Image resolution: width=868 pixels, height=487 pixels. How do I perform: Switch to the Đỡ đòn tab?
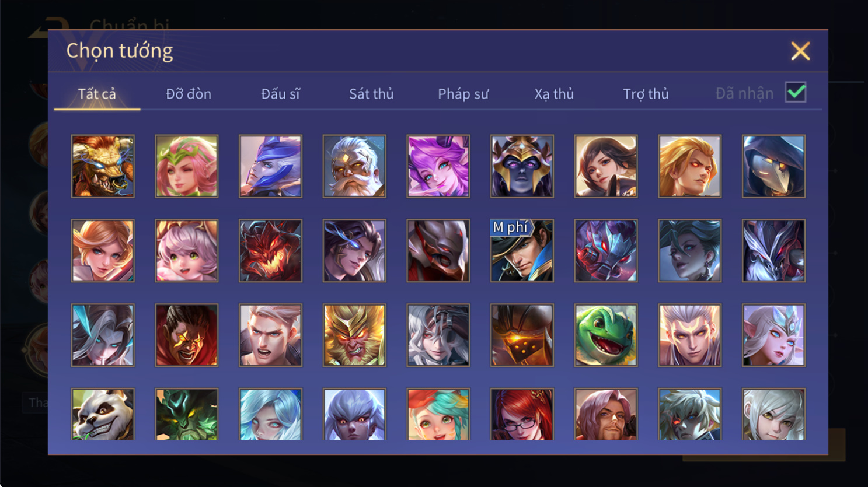click(189, 94)
